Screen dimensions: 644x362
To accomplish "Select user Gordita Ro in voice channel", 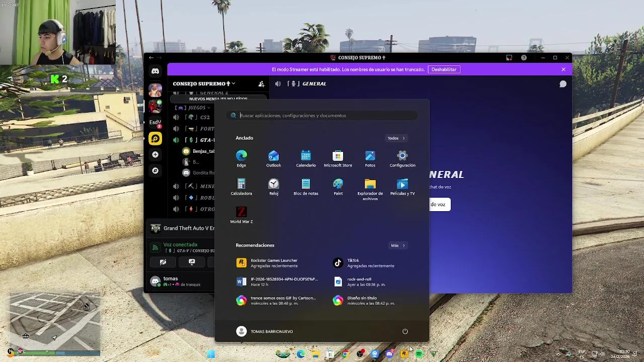I will click(x=198, y=173).
